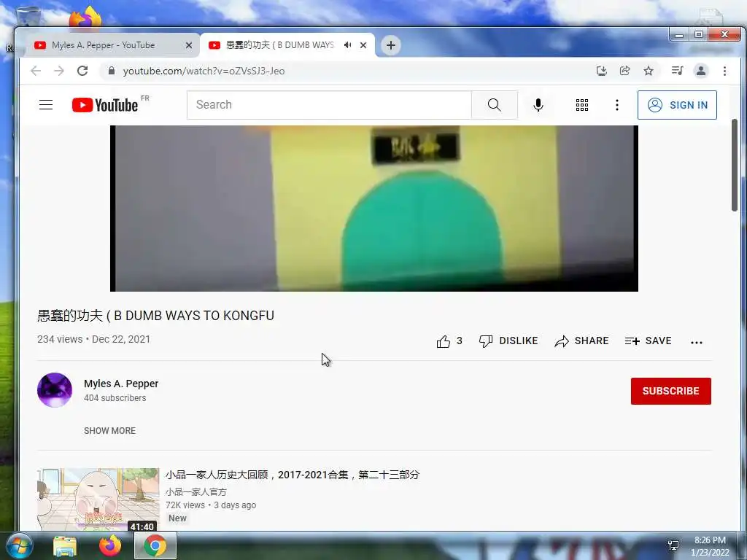Click the page vertical scrollbar thumb

coord(734,166)
